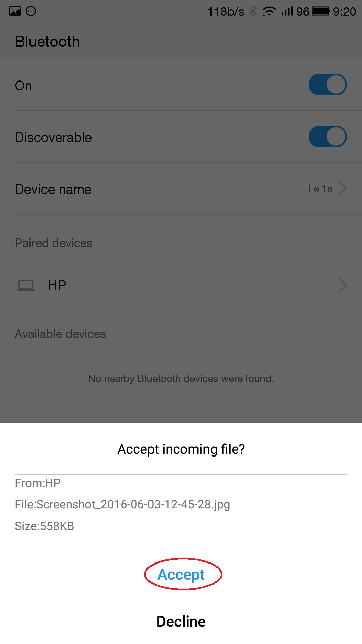Viewport: 362px width, 644px height.
Task: Decline the incoming file
Action: point(181,621)
